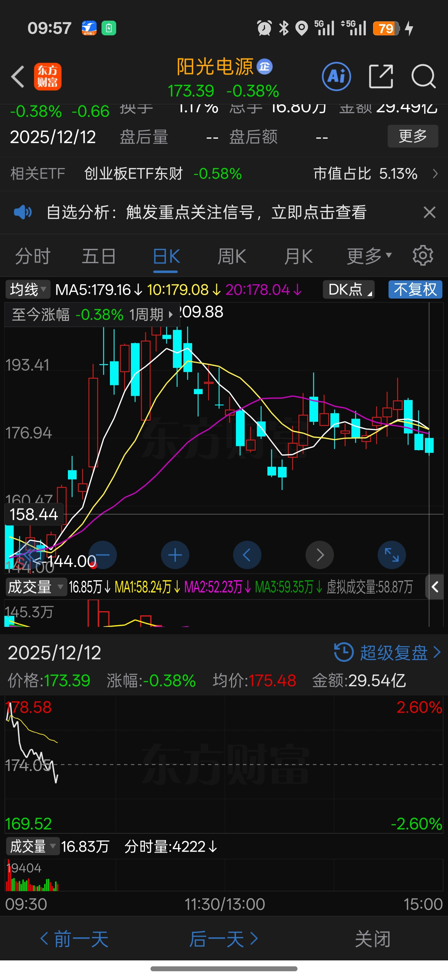Open the 均线 indicator dropdown
This screenshot has width=448, height=980.
(x=28, y=289)
